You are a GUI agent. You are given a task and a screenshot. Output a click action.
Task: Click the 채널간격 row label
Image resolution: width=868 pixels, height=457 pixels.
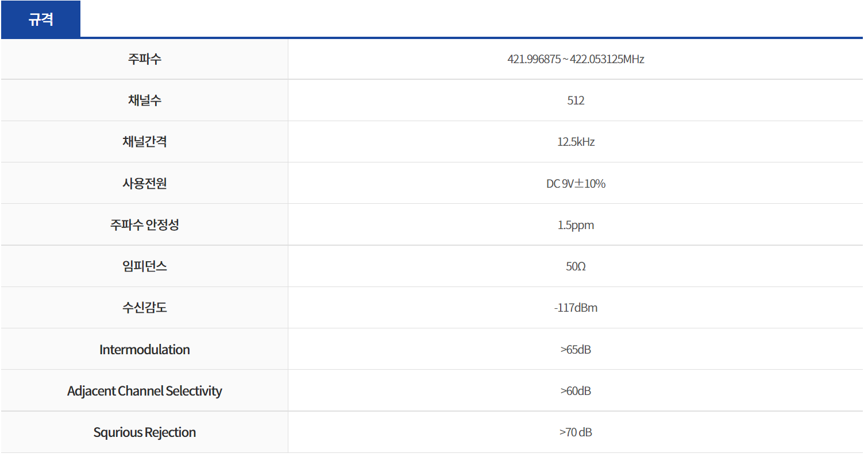click(x=145, y=142)
